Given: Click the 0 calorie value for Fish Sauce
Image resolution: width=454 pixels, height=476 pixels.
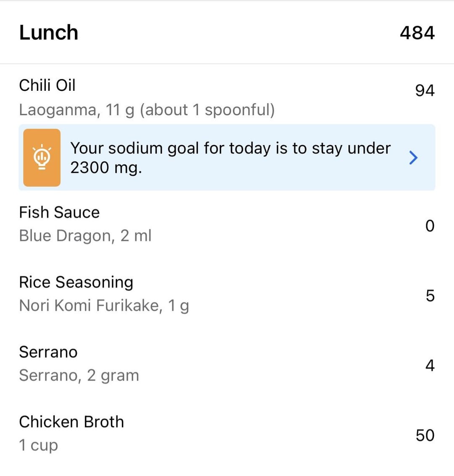Looking at the screenshot, I should pos(430,226).
